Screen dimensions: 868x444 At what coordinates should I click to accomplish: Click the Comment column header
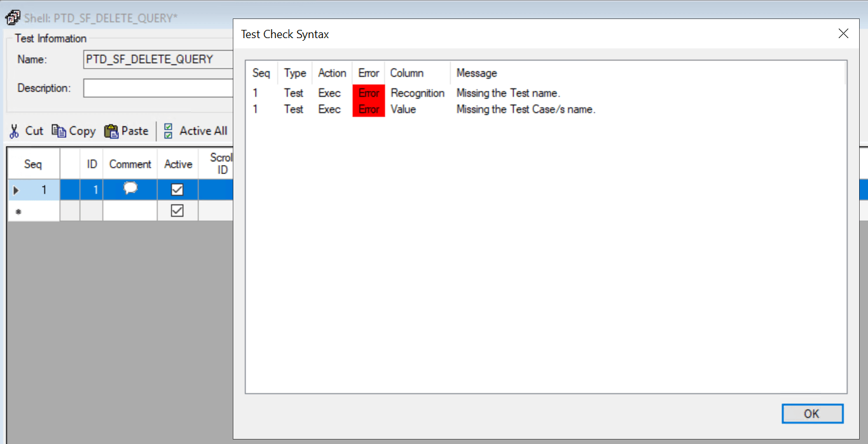130,163
